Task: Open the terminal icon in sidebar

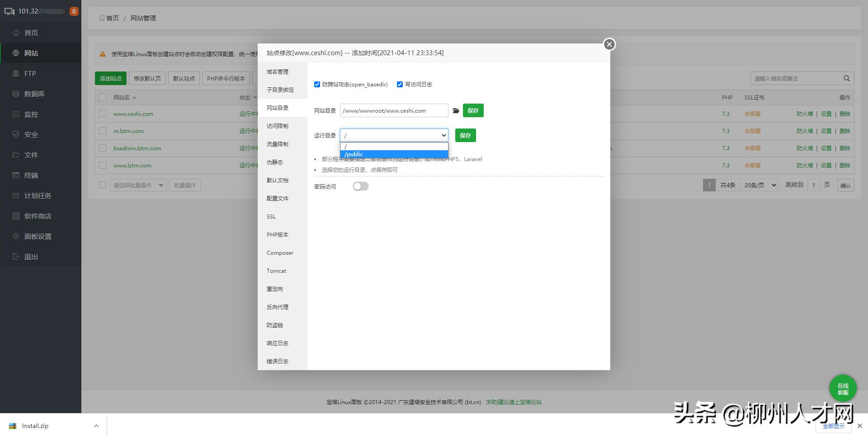Action: (16, 175)
